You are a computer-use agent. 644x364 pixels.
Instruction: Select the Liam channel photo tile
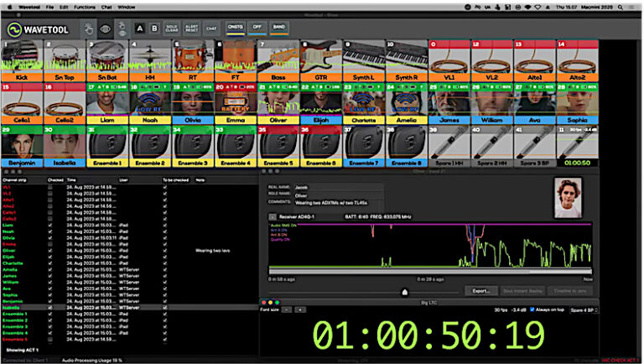[x=107, y=103]
